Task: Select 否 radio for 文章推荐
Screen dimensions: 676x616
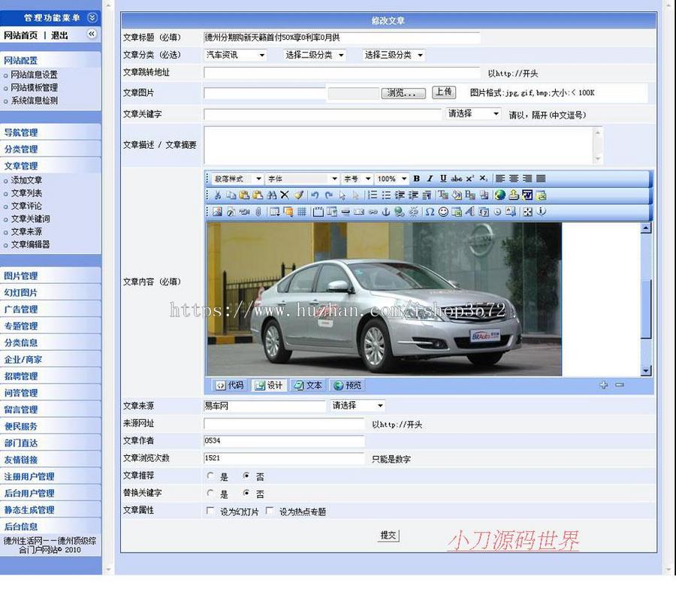Action: [x=245, y=476]
